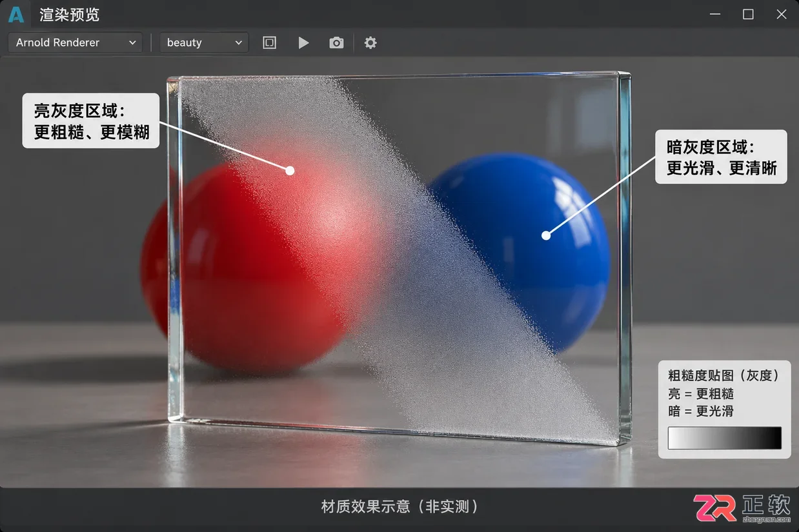799x532 pixels.
Task: Click the 暗灰度区域 annotation label
Action: pyautogui.click(x=722, y=157)
